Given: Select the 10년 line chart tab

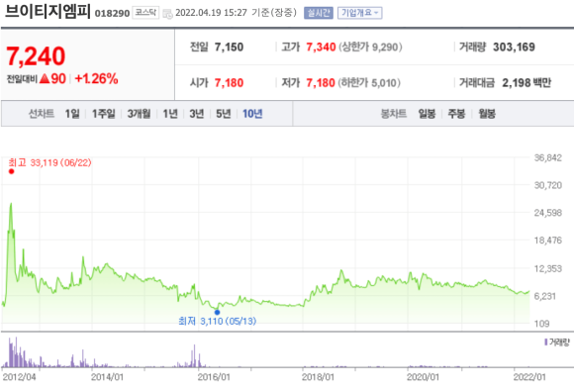Looking at the screenshot, I should 252,114.
